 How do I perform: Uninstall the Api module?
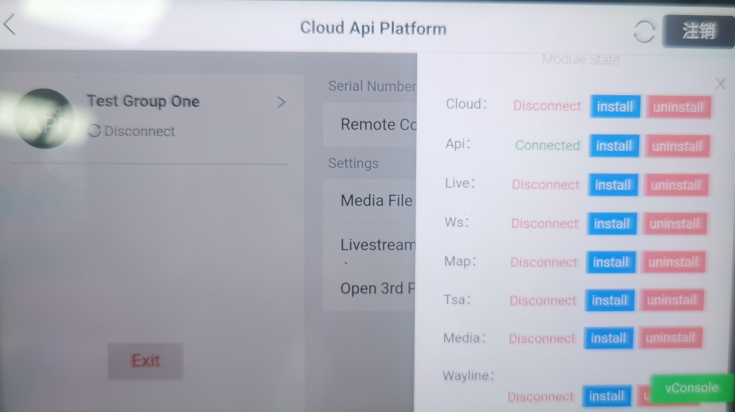[x=677, y=146]
